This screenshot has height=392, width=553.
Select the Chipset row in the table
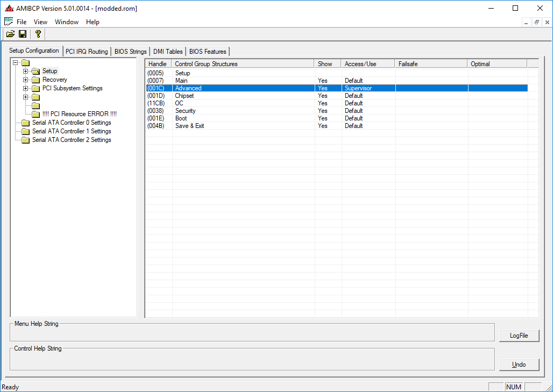click(337, 96)
